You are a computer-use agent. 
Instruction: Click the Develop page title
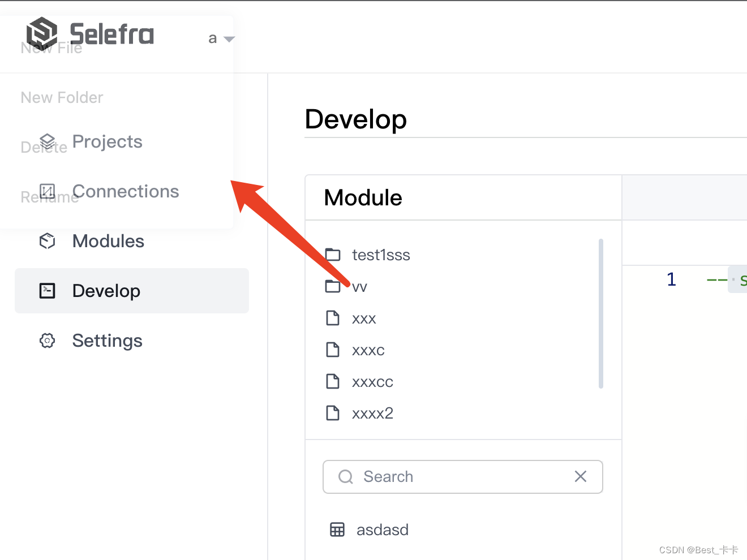click(356, 119)
